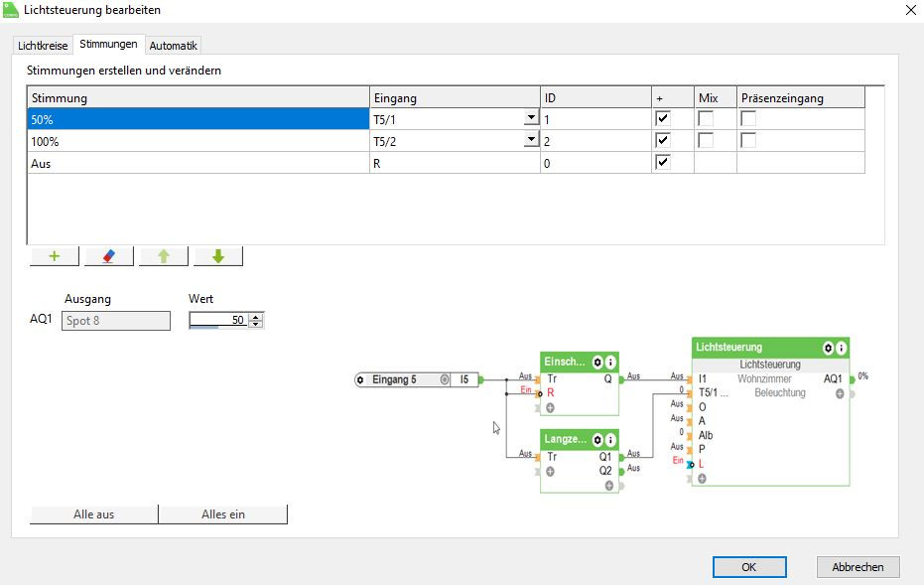The image size is (924, 585).
Task: Click the Stimmung column header
Action: point(198,98)
